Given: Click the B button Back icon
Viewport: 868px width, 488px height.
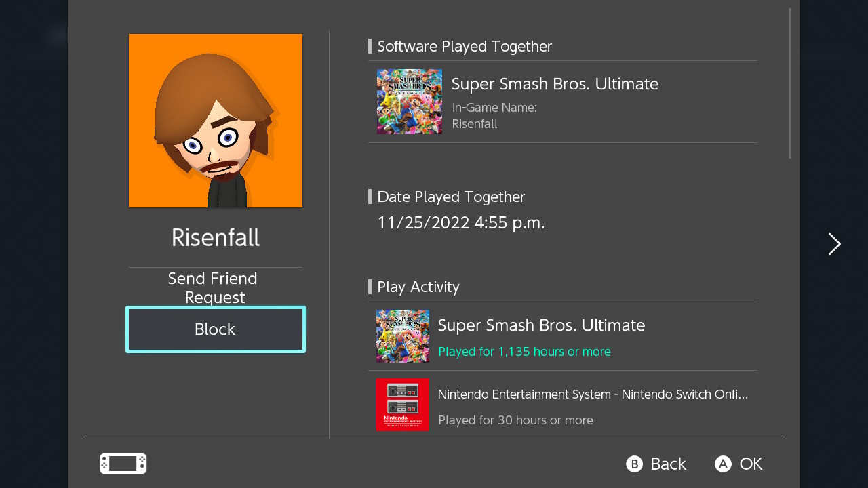Looking at the screenshot, I should [634, 464].
